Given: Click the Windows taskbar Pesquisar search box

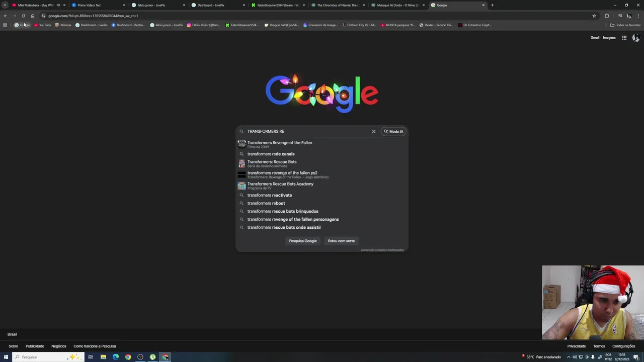Looking at the screenshot, I should click(48, 357).
